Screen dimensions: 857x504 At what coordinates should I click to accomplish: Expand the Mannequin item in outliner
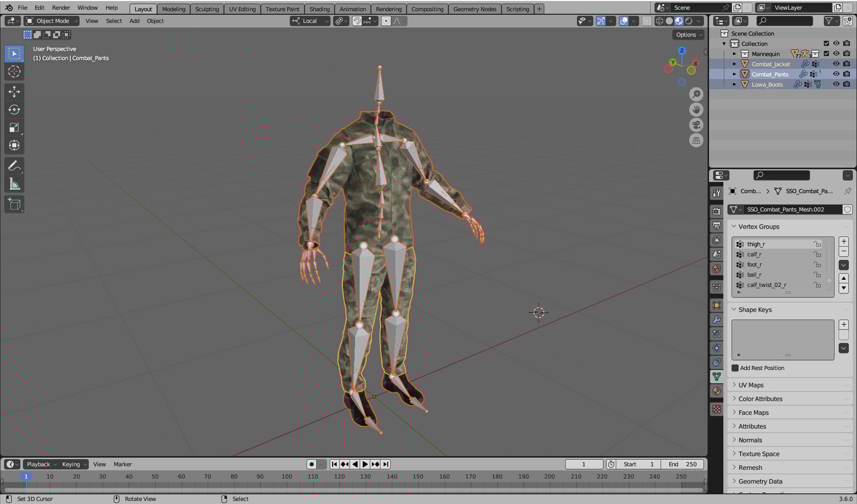735,54
